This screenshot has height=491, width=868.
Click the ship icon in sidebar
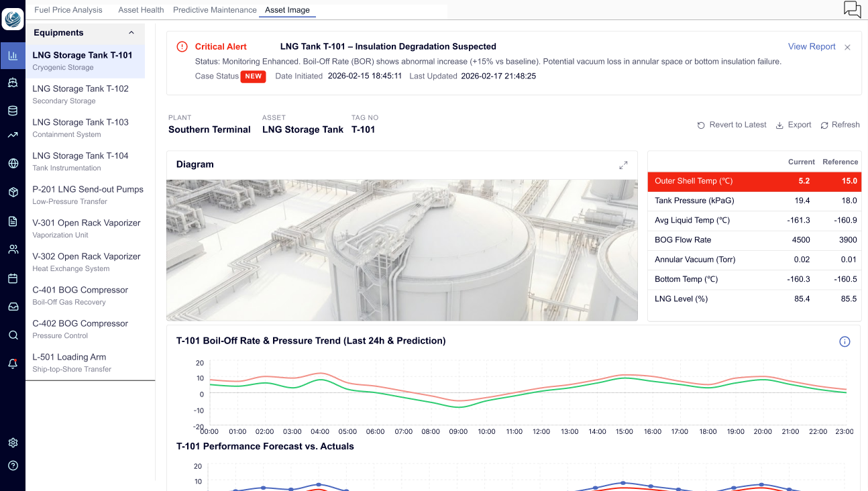13,83
